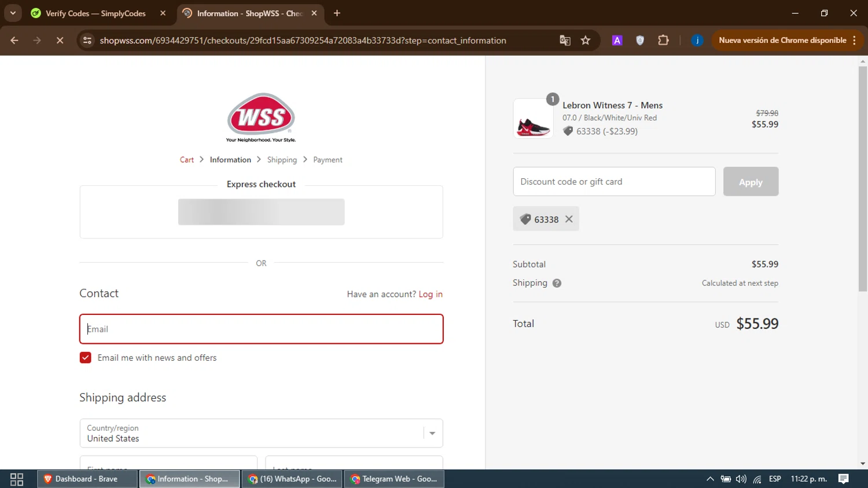868x488 pixels.
Task: Switch to Information - Shop taskbar window
Action: [x=189, y=479]
